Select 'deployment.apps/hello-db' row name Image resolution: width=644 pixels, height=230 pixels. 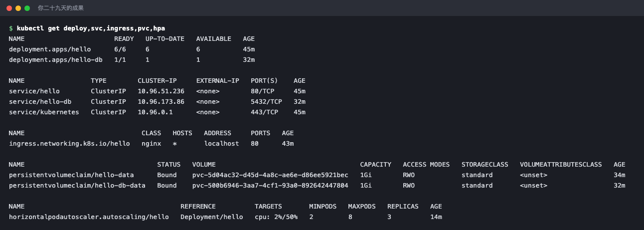tap(56, 60)
